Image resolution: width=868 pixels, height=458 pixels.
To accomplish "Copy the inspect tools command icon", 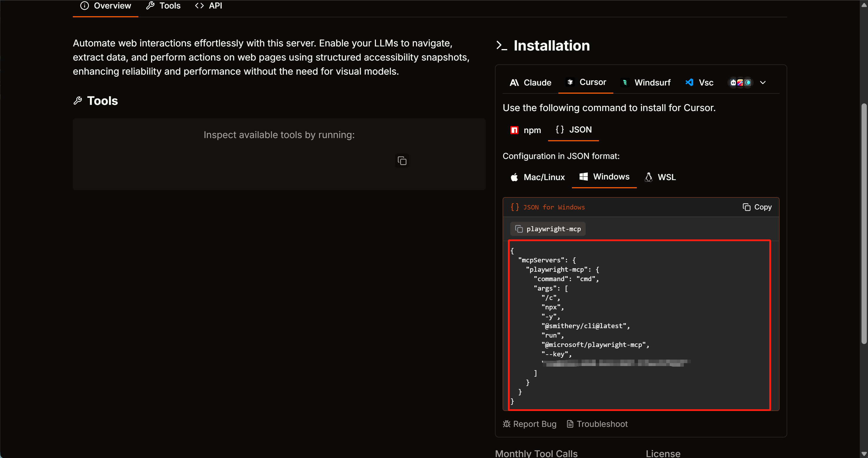I will coord(402,161).
